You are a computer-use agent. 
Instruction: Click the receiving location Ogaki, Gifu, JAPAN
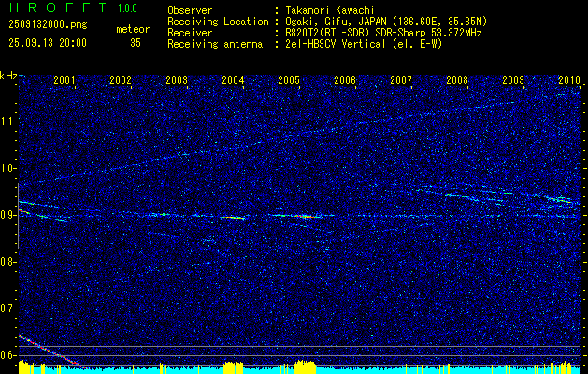tap(336, 22)
